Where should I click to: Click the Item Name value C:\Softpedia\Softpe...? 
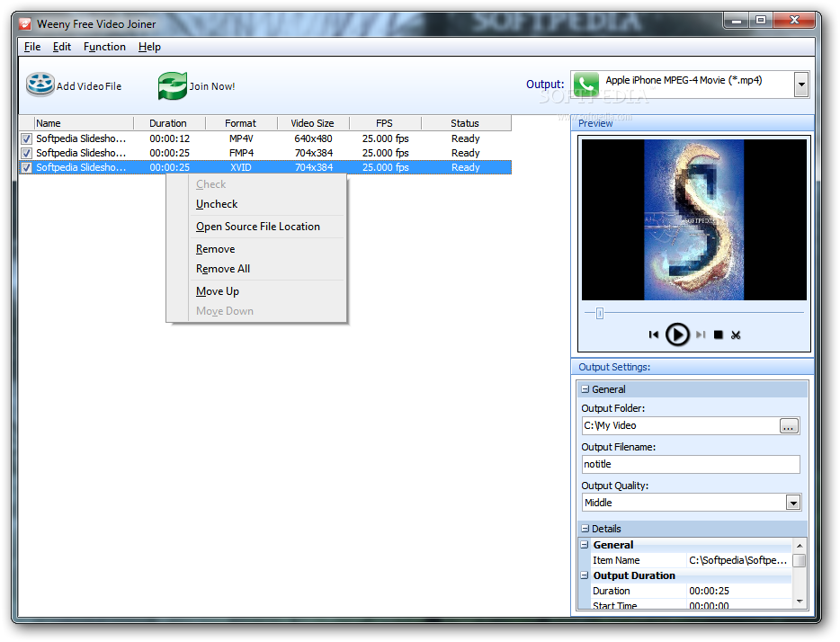737,560
